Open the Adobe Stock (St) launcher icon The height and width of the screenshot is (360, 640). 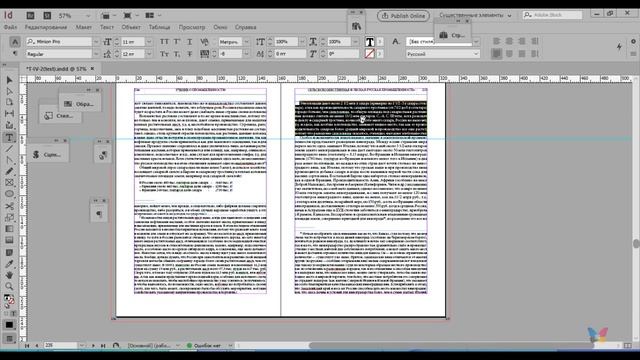[47, 16]
